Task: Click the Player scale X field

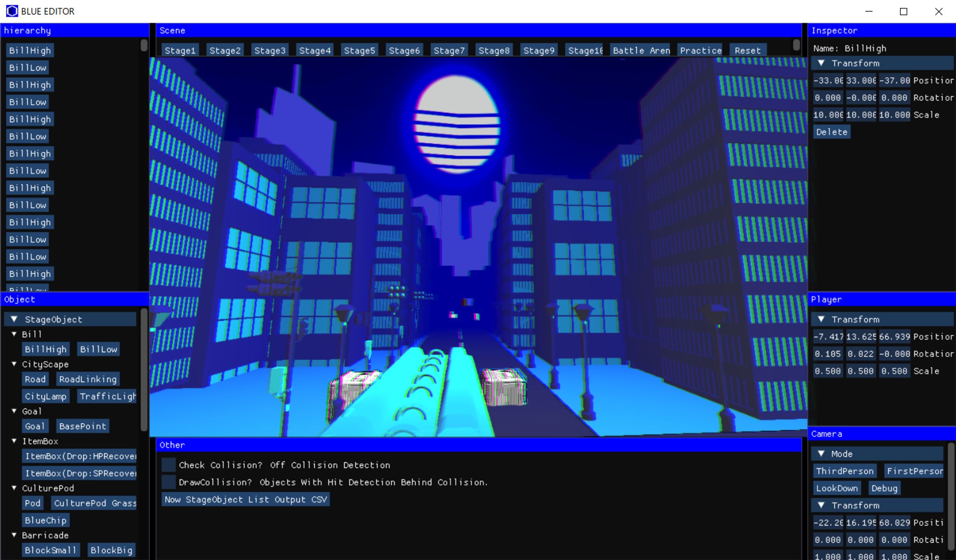Action: (x=827, y=371)
